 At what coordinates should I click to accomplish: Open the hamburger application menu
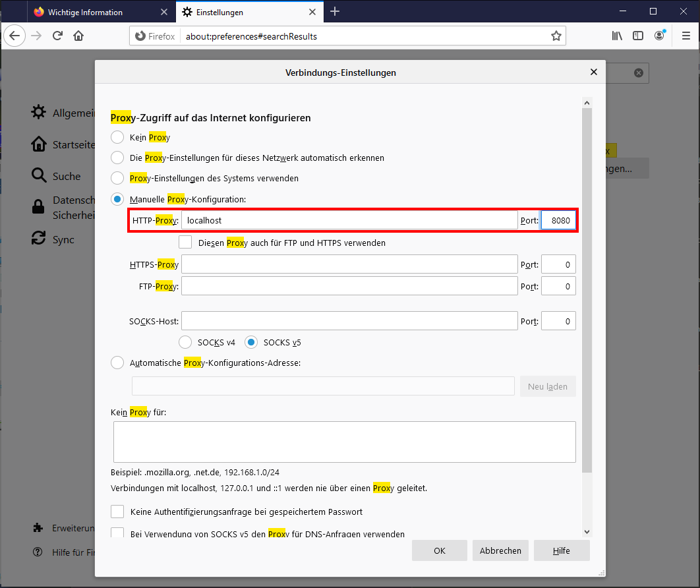[685, 36]
